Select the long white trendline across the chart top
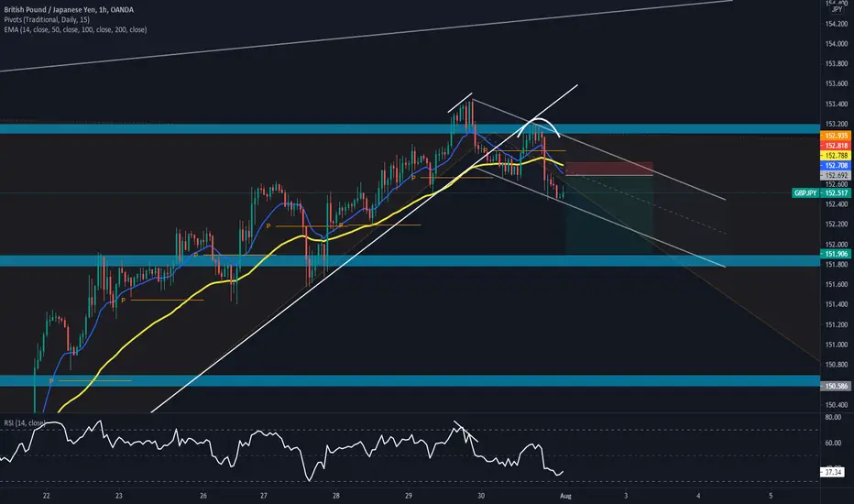 [x=366, y=36]
